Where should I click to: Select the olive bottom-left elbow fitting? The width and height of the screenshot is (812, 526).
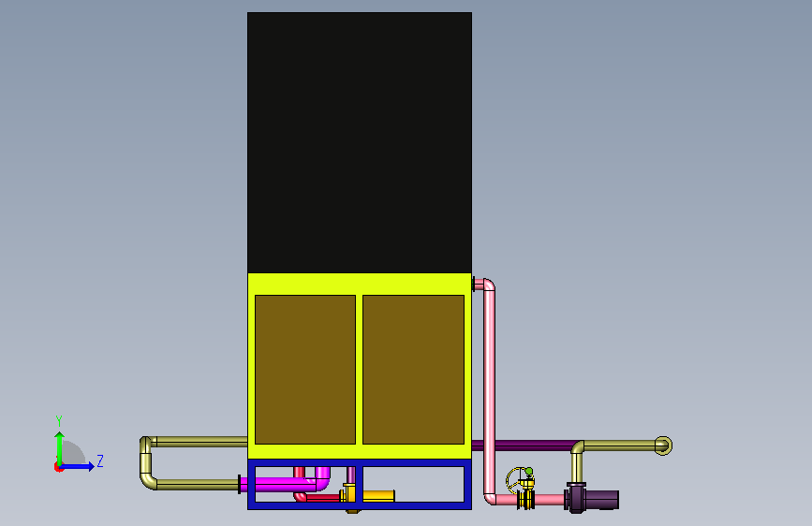pyautogui.click(x=148, y=480)
